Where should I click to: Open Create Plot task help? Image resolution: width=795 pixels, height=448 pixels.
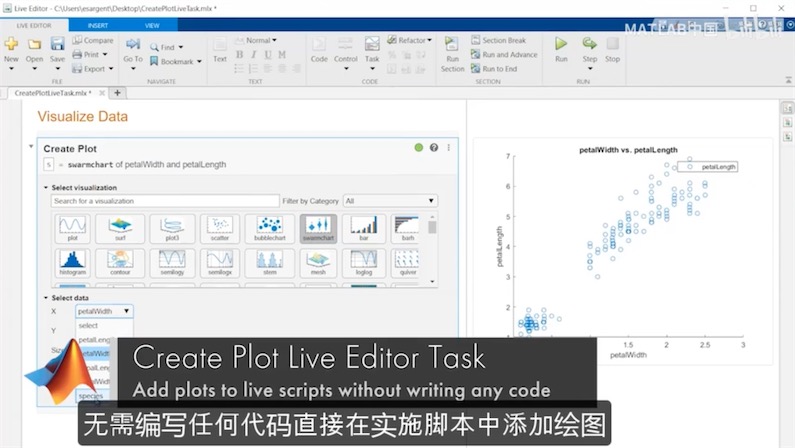434,147
